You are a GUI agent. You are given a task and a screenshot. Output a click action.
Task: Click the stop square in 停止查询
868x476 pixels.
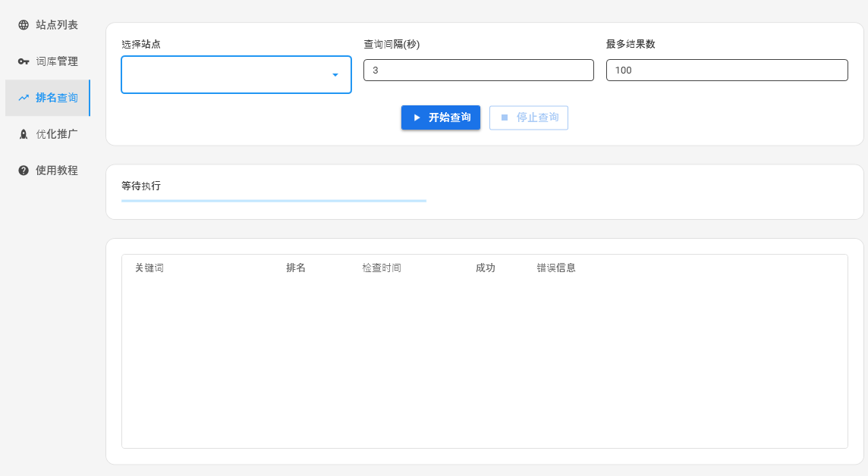[505, 117]
